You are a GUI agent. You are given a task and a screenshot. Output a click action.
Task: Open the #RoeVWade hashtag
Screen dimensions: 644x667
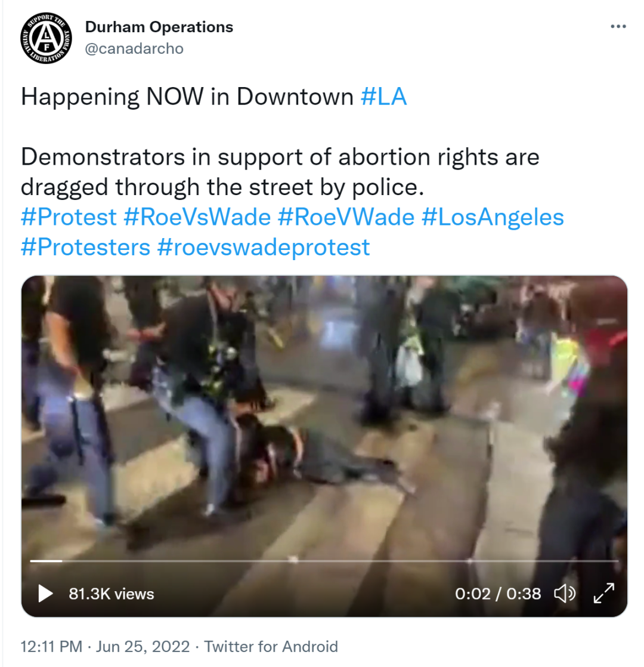point(346,217)
